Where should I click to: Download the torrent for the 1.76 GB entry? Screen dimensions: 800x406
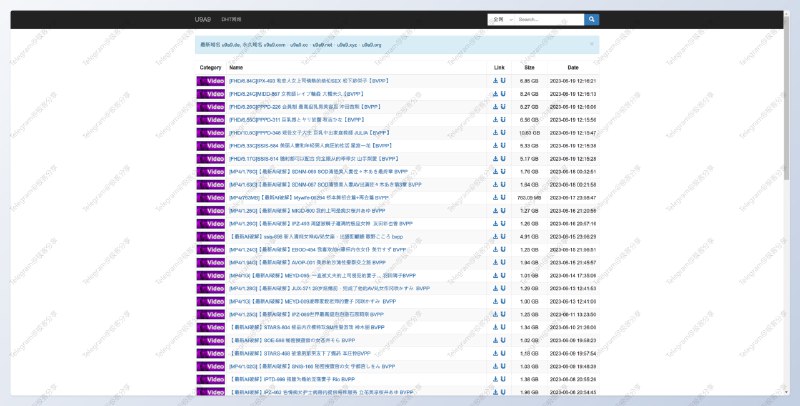[x=495, y=171]
